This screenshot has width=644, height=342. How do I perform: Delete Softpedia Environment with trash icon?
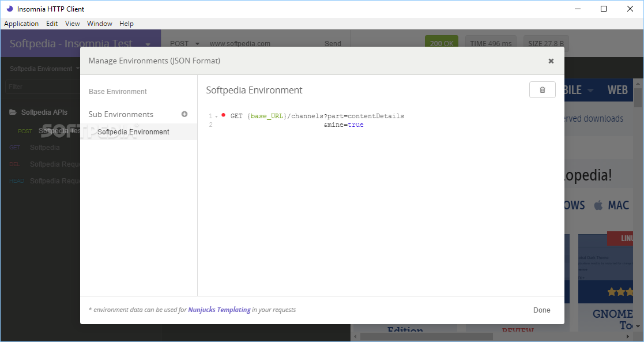click(542, 89)
